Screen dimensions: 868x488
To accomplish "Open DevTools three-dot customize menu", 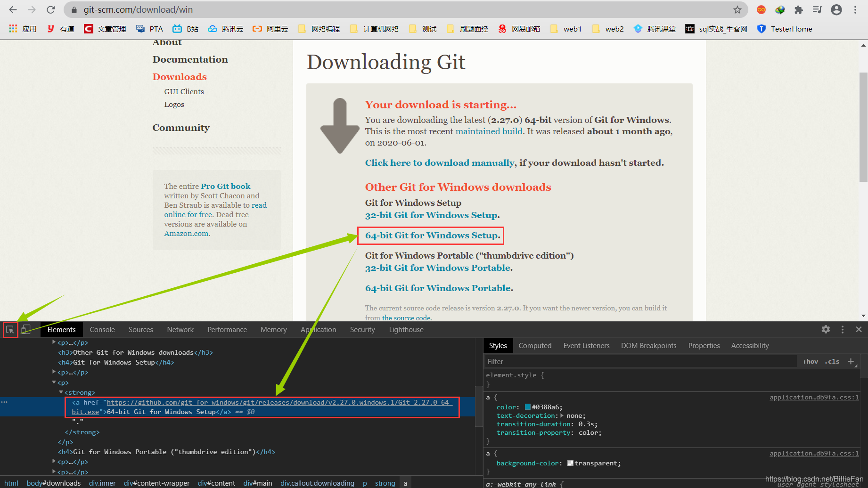I will 843,329.
